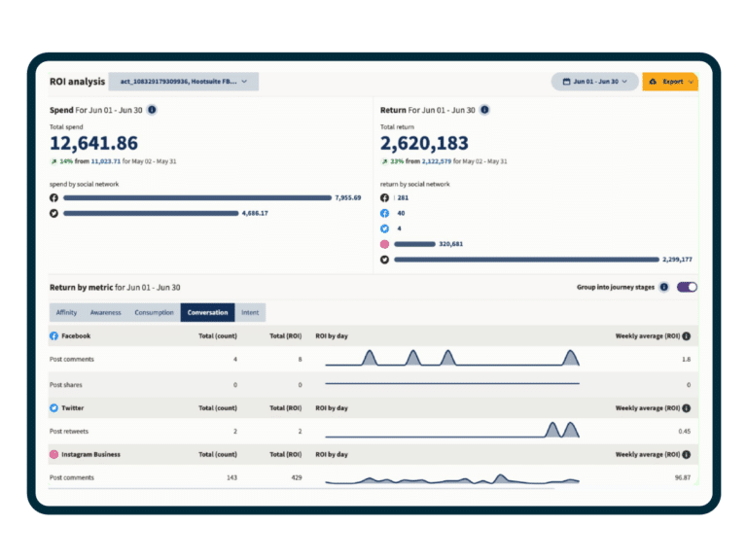The image size is (747, 560).
Task: Click the Instagram icon in return by network
Action: click(384, 244)
